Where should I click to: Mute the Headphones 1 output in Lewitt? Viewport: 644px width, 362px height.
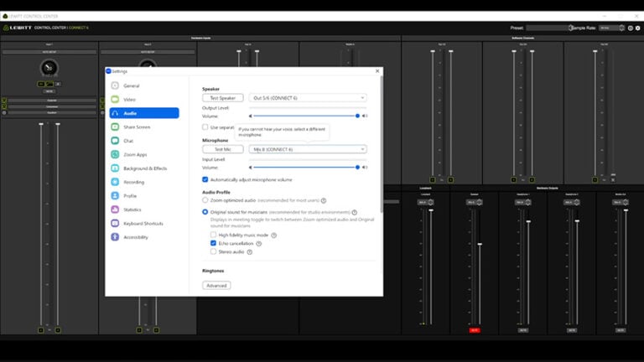[523, 330]
